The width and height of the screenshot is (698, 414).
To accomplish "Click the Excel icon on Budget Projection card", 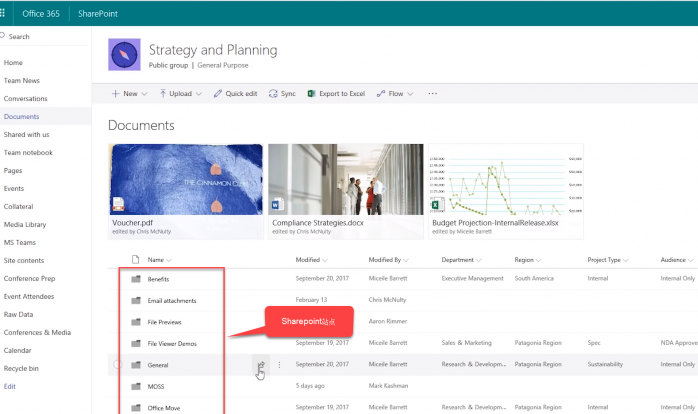I will click(438, 204).
